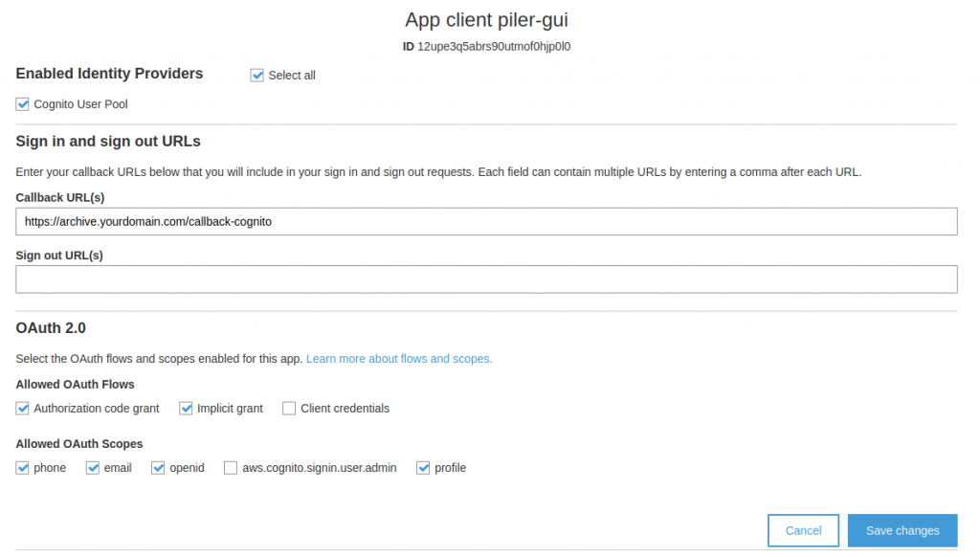Click the Sign in and sign out URLs heading

(x=108, y=142)
